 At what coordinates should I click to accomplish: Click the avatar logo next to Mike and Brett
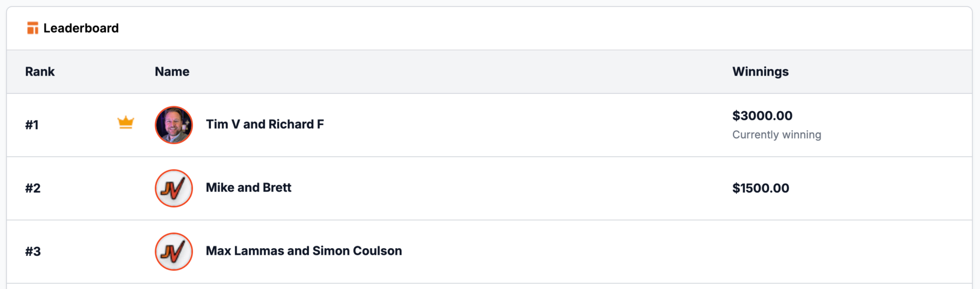[174, 188]
